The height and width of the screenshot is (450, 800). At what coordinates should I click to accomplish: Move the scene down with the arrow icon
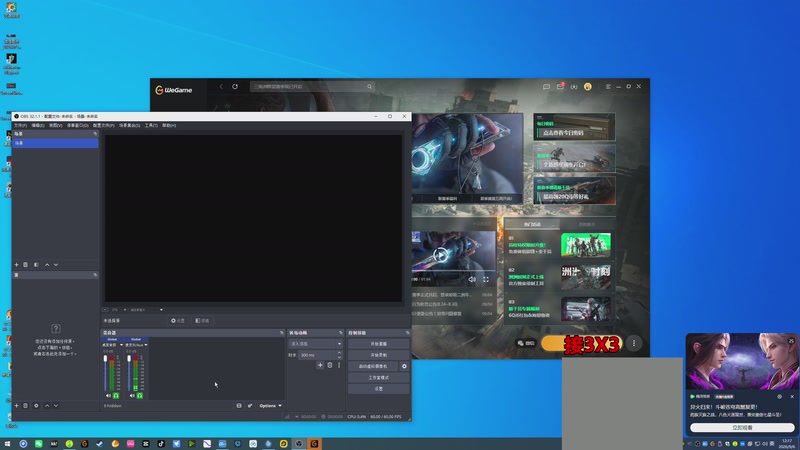(56, 265)
